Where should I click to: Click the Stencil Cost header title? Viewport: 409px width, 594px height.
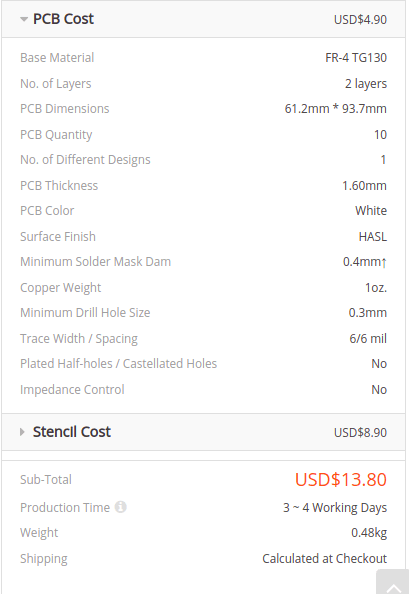coord(72,432)
